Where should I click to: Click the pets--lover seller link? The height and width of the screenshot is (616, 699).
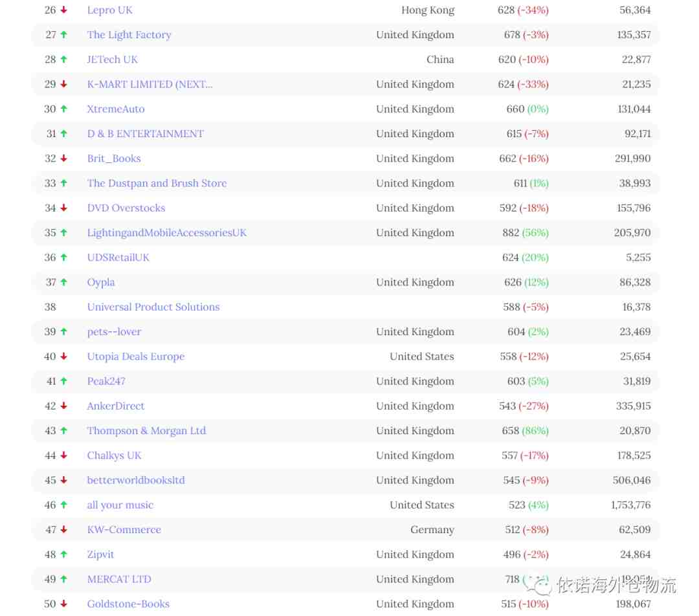click(x=114, y=332)
